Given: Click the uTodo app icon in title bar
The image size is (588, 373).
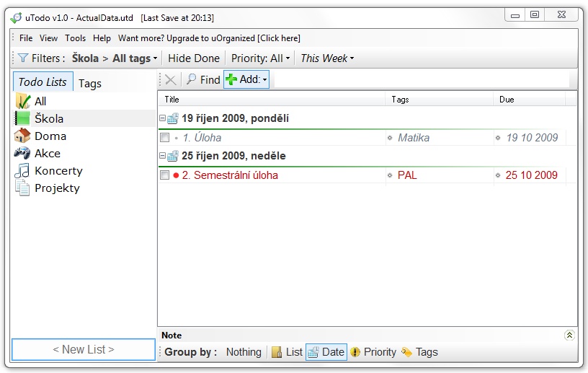Looking at the screenshot, I should [16, 17].
